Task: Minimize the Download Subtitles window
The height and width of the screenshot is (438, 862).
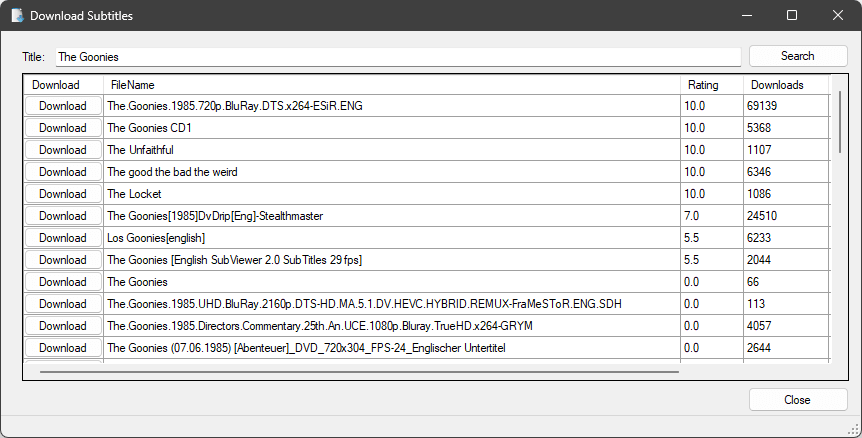Action: [747, 15]
